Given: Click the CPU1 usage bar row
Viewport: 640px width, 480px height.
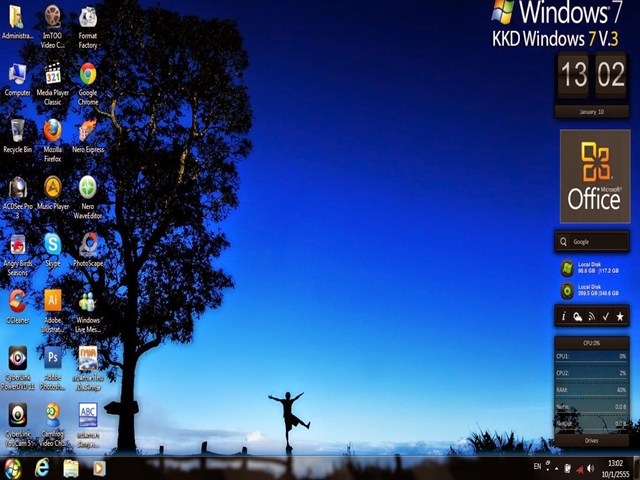Looking at the screenshot, I should point(591,358).
